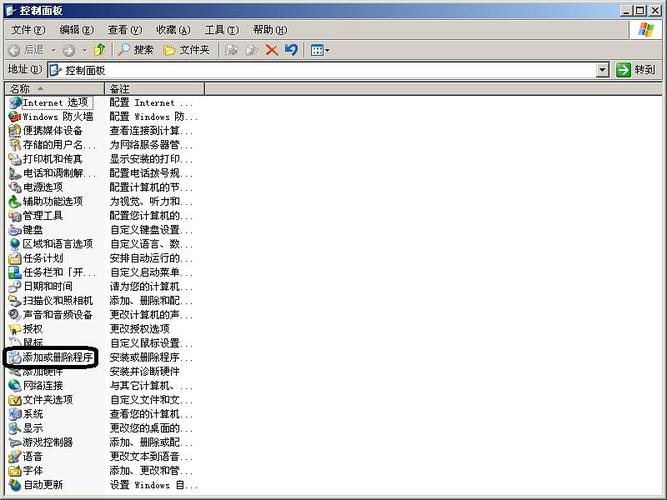Expand the Forward history dropdown arrow
This screenshot has height=500, width=667.
(84, 50)
